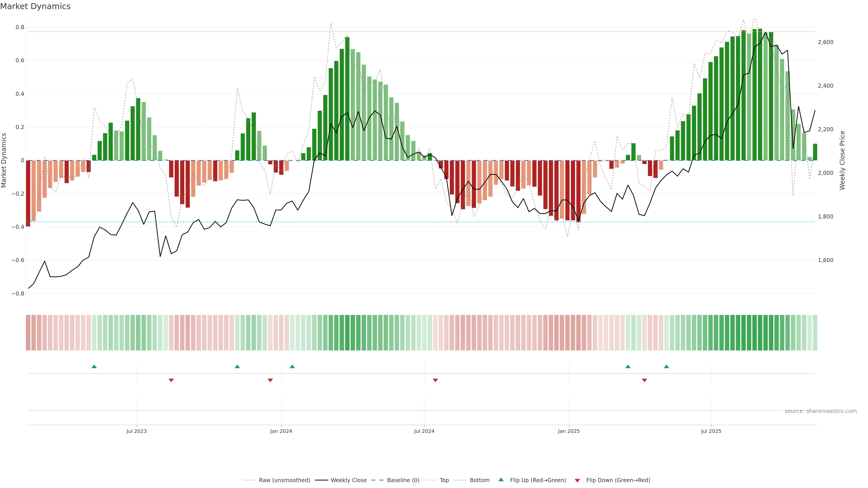
Task: Click the earliest green flip-up marker
Action: coord(94,366)
